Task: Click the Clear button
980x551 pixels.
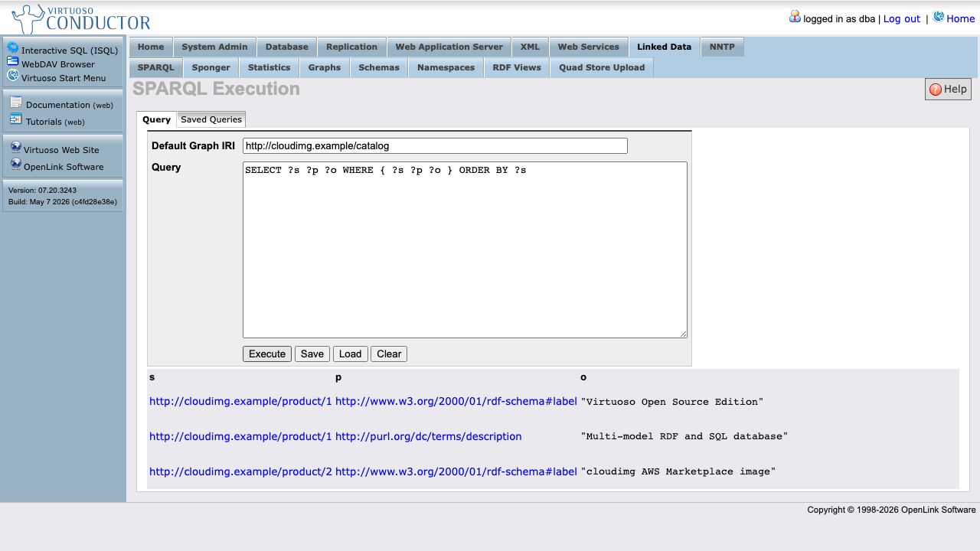Action: tap(389, 354)
